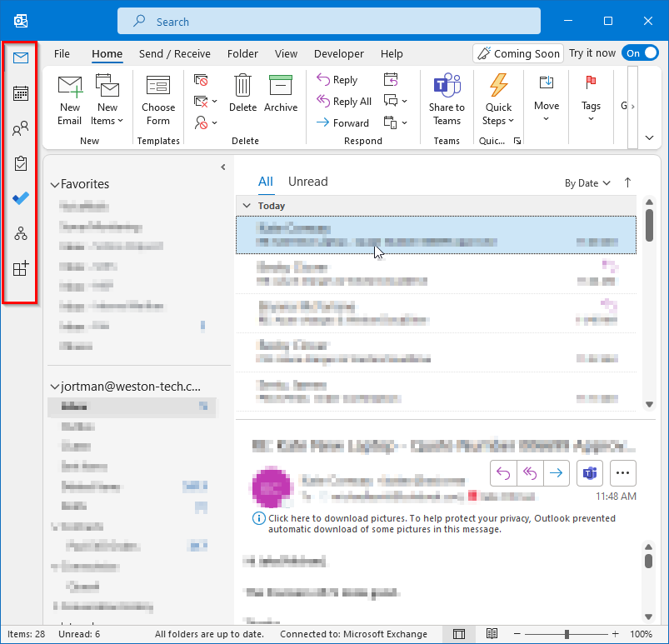Image resolution: width=669 pixels, height=644 pixels.
Task: Click in the Search box
Action: pos(328,21)
